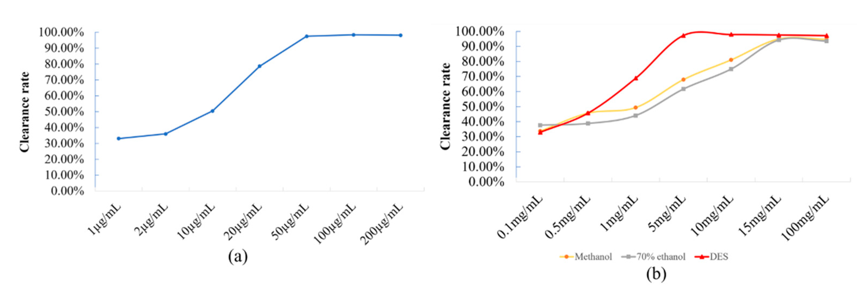
Task: Click blue data point at 50μg/mL
Action: 307,36
